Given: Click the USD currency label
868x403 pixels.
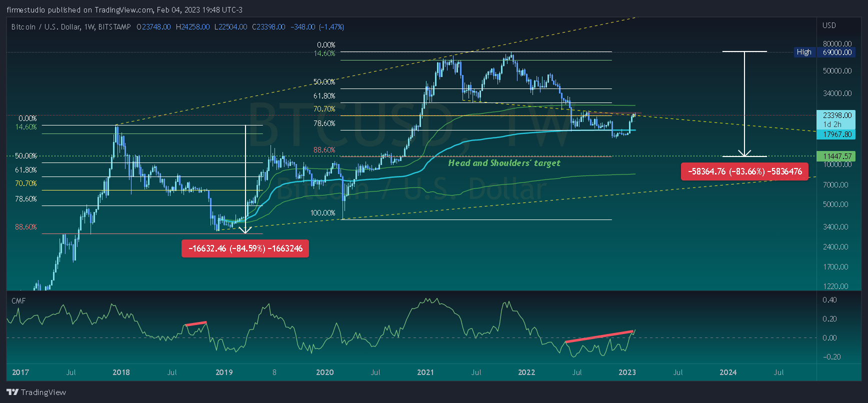Looking at the screenshot, I should click(x=829, y=25).
